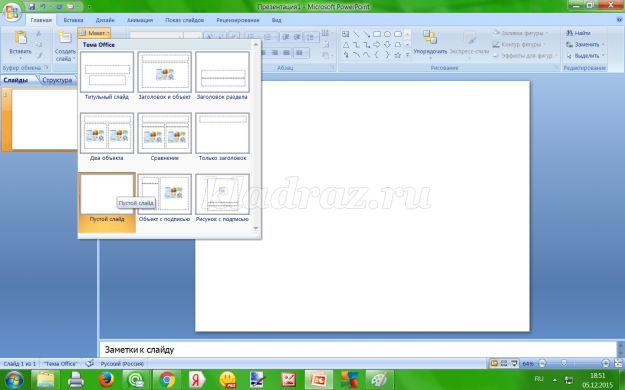The width and height of the screenshot is (625, 390).
Task: Open the Вставка ribbon tab
Action: [x=73, y=20]
